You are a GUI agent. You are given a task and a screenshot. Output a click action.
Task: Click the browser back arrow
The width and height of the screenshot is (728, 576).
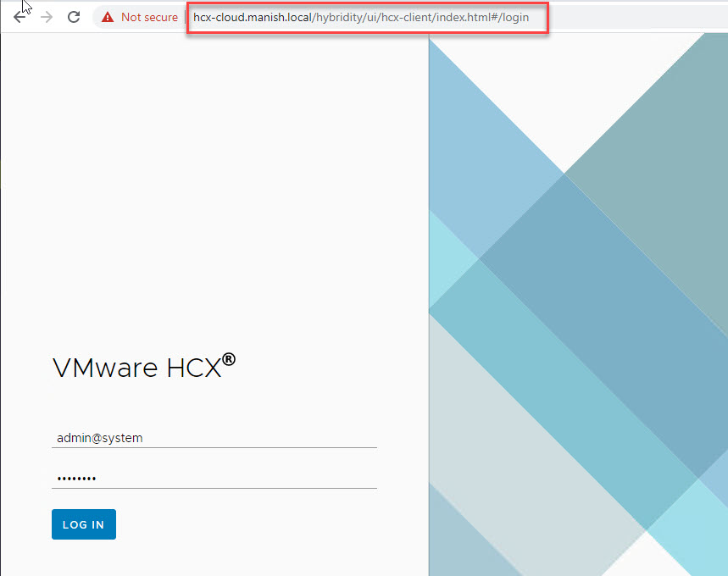click(19, 17)
